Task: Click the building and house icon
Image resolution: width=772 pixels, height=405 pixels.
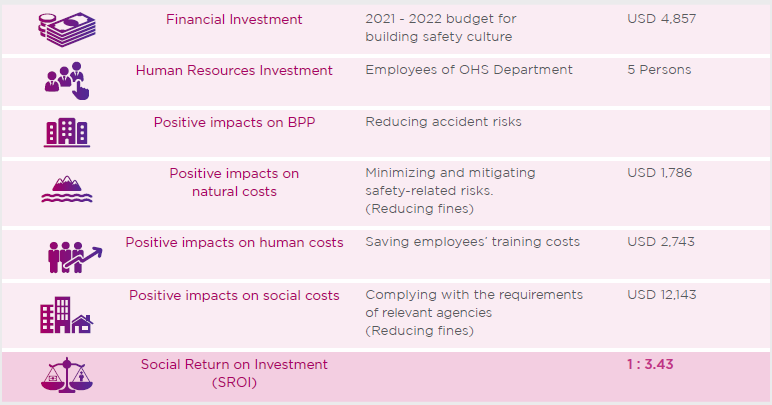Action: 66,315
